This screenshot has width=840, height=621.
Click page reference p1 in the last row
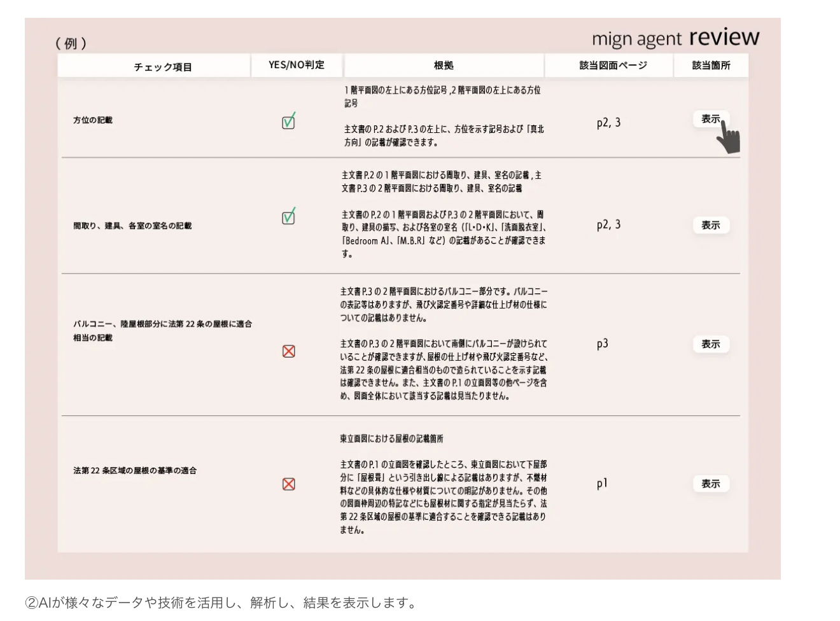tap(602, 484)
